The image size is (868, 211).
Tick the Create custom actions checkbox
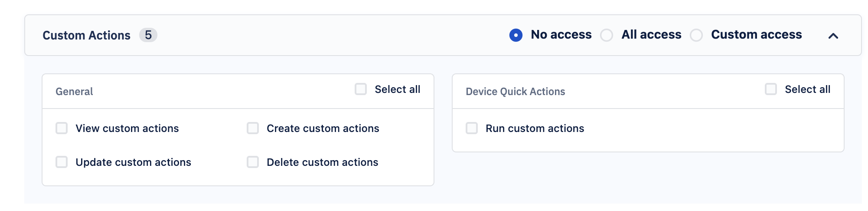[x=253, y=128]
